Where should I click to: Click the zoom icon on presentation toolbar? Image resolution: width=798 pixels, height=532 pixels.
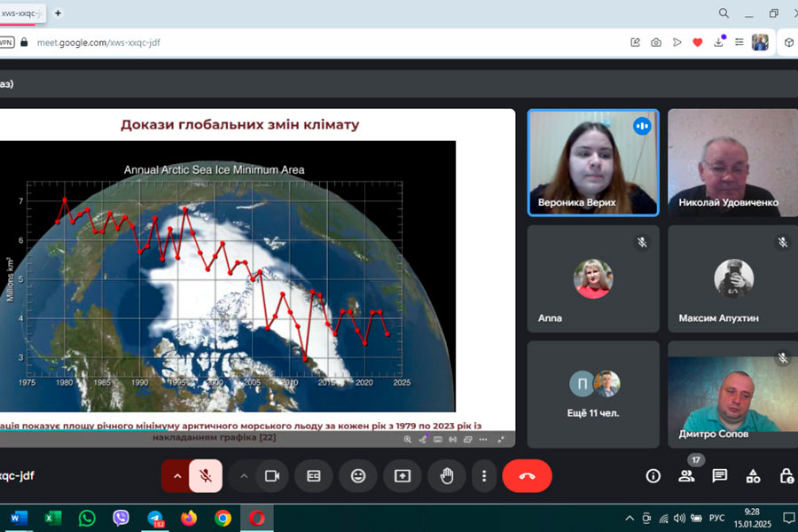(x=407, y=440)
